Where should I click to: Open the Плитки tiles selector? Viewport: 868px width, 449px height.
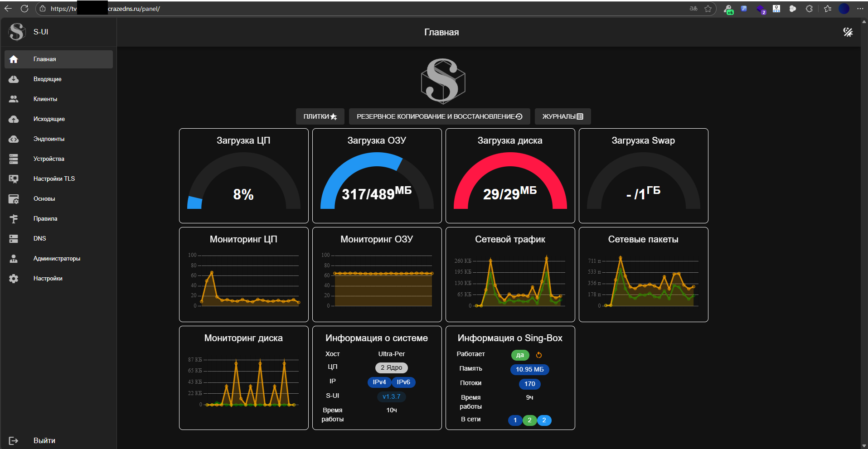(320, 116)
